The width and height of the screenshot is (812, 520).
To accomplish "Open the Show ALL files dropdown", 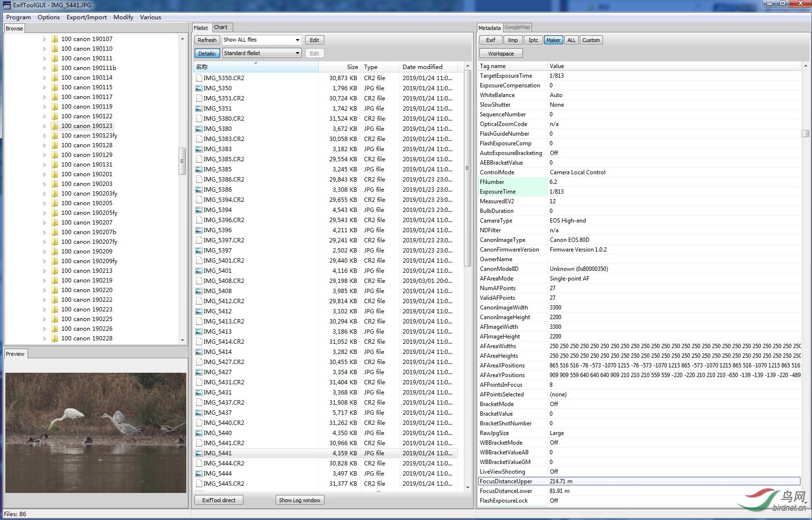I will pos(297,40).
